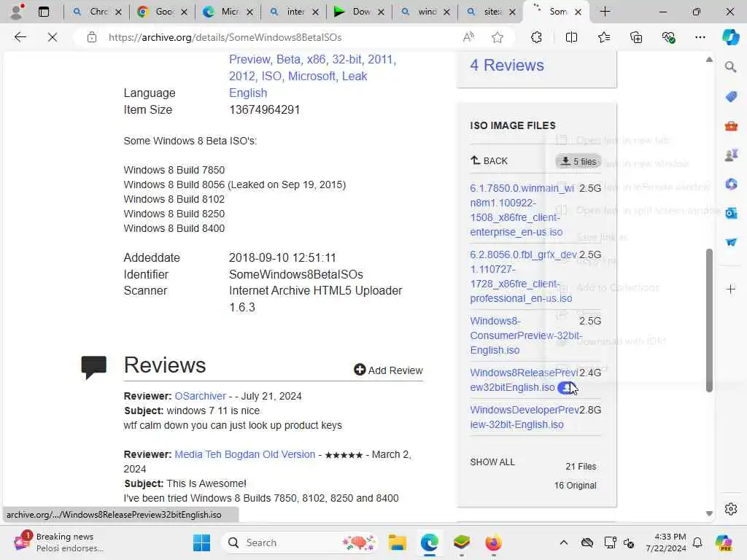
Task: Click the taskbar Search box
Action: (299, 542)
